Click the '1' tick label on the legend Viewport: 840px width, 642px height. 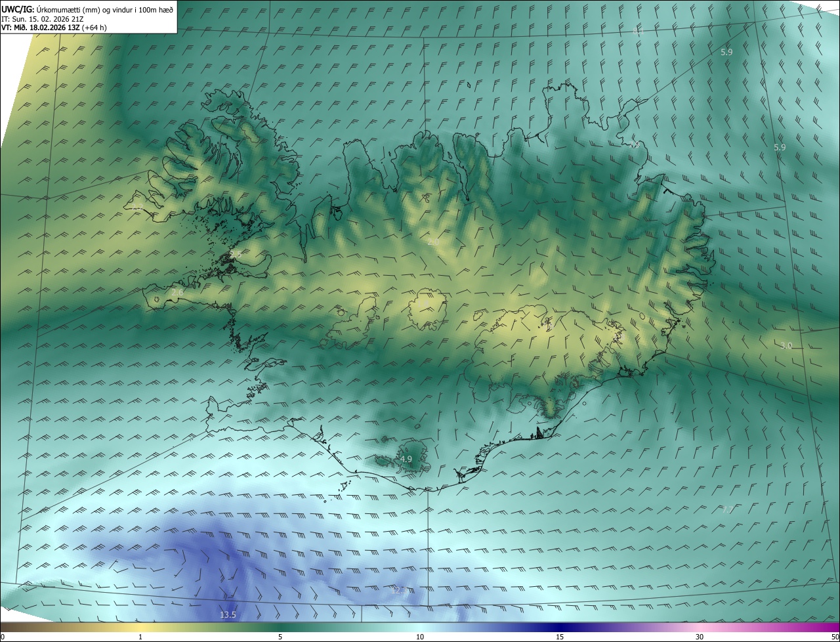[140, 637]
